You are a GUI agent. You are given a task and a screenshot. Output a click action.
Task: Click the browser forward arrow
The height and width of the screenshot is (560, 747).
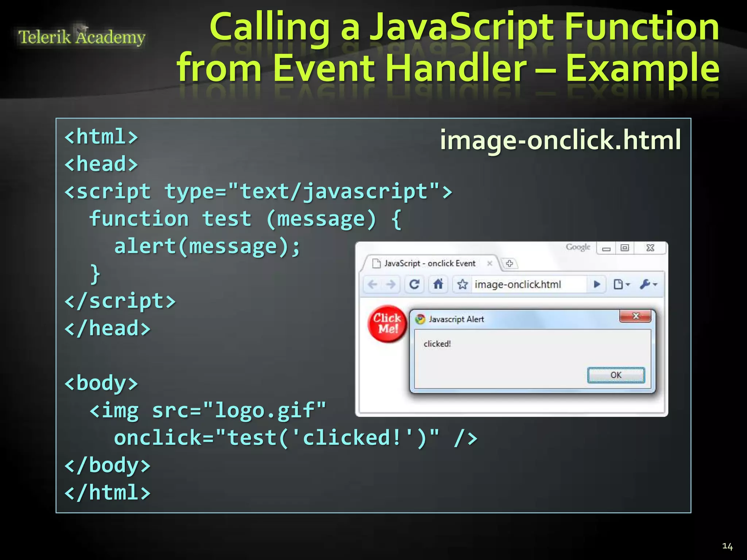(x=391, y=284)
